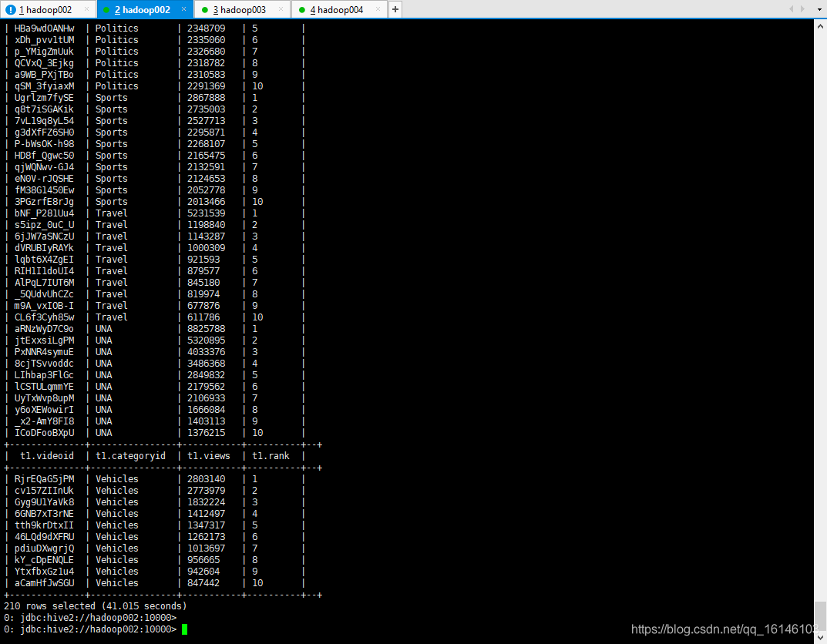Click video id PxNNR4symuE

(x=44, y=352)
